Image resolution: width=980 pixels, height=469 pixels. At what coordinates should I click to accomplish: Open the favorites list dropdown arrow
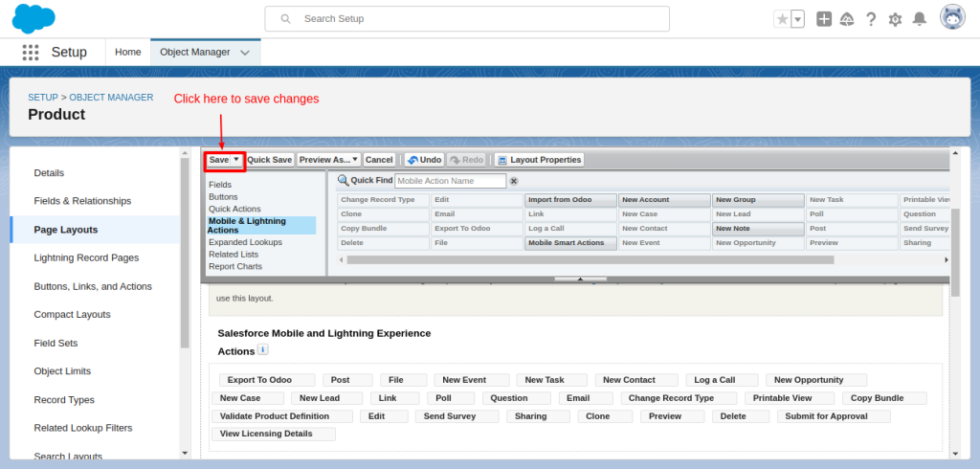coord(797,19)
